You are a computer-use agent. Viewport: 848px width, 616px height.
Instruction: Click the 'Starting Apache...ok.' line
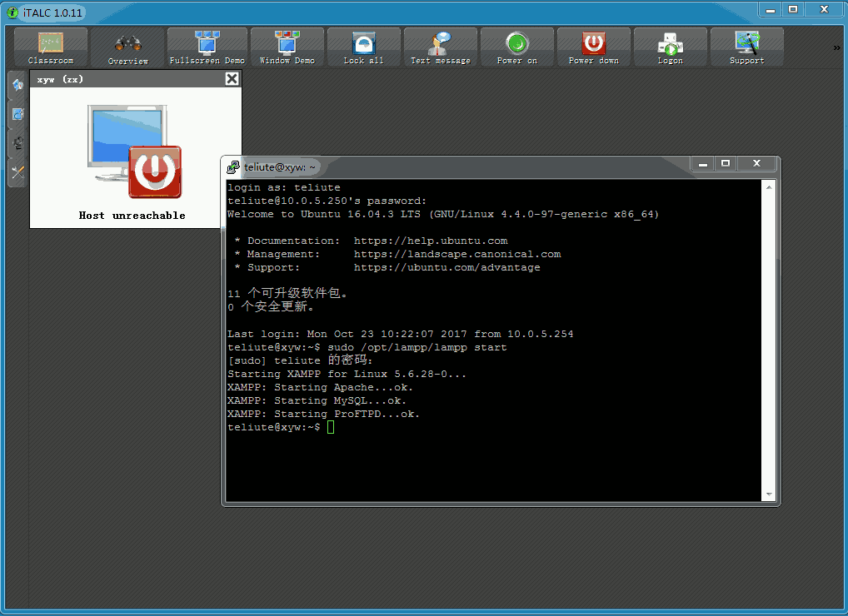coord(320,387)
